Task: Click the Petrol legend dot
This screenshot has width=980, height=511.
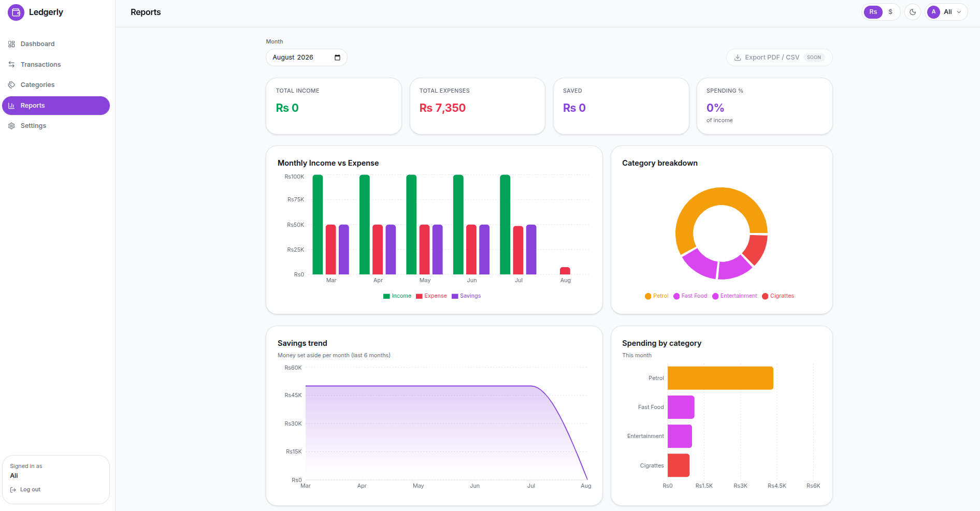Action: [648, 296]
